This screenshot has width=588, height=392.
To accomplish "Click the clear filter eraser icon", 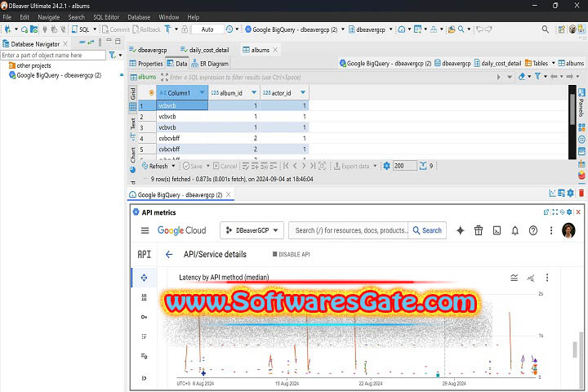I will (522, 77).
